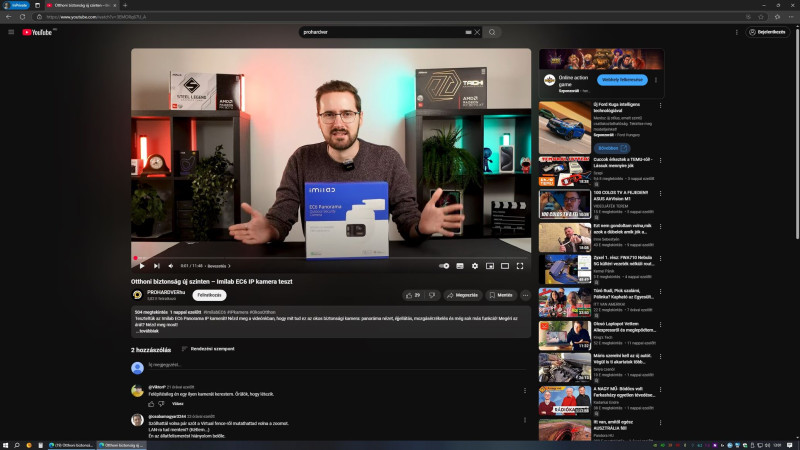Screen dimensions: 800x450
Task: Open YouTube settings three-dot menu in header
Action: (x=736, y=32)
